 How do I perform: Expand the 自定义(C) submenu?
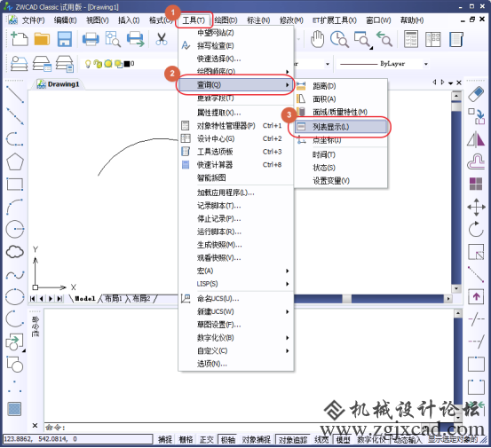coord(236,351)
